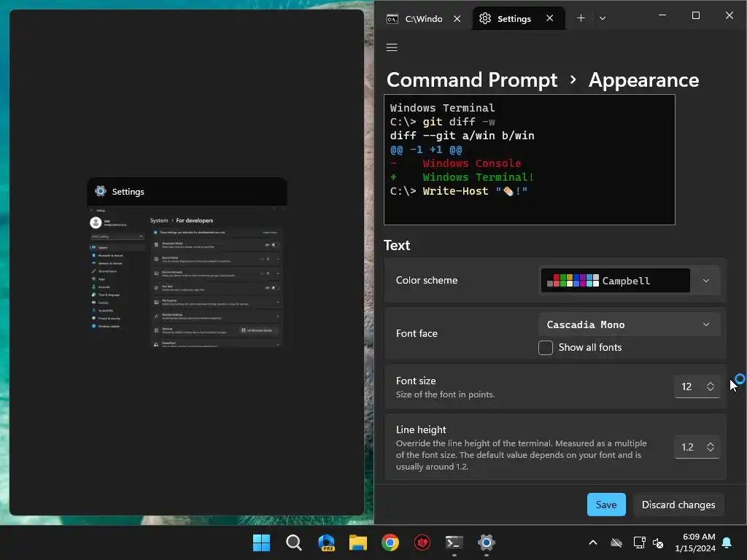Expand the Color scheme chevron

tap(706, 281)
